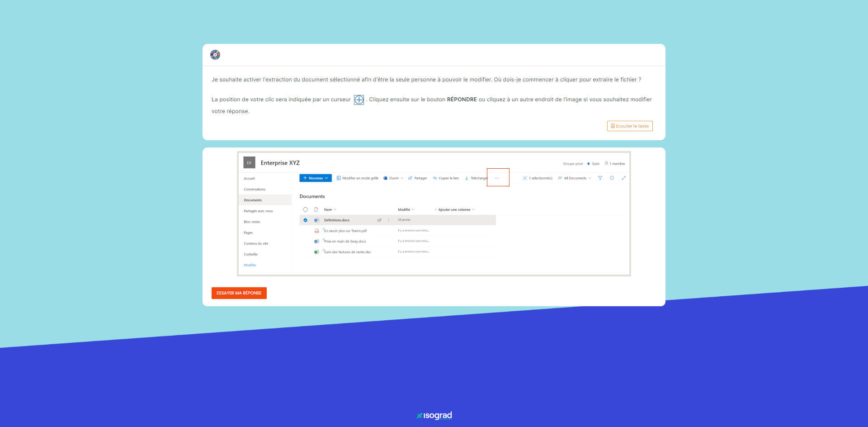Click the full-screen expand arrow icon
The image size is (868, 427).
[x=624, y=178]
